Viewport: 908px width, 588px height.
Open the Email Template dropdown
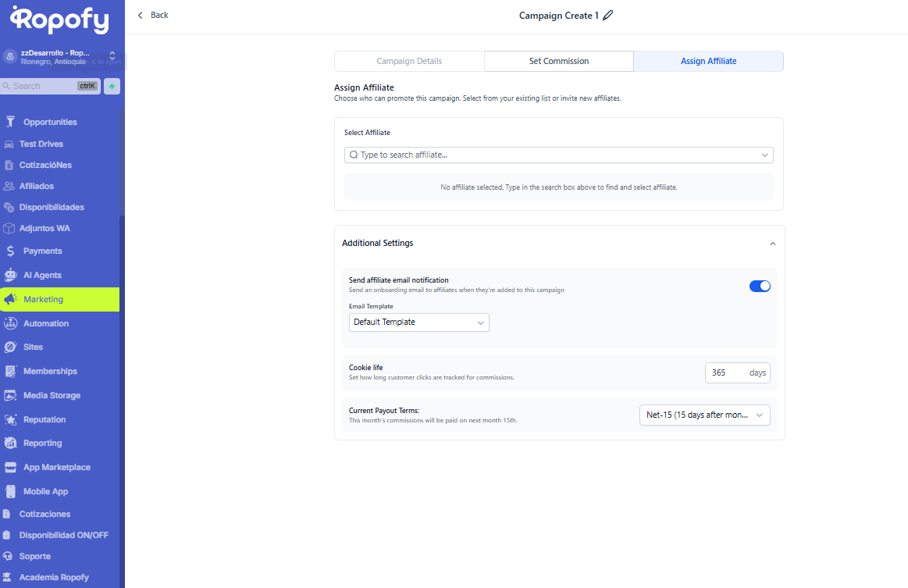[418, 323]
